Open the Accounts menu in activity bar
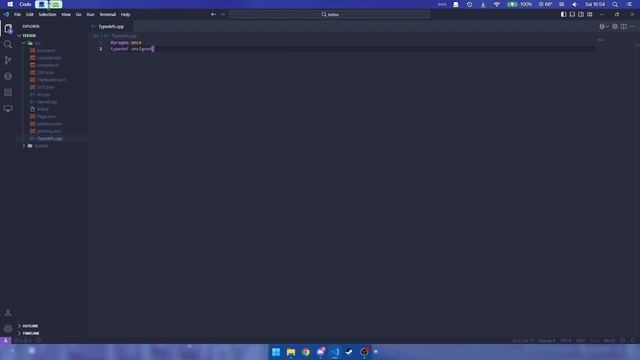Screen dimensions: 640x360 [8, 313]
